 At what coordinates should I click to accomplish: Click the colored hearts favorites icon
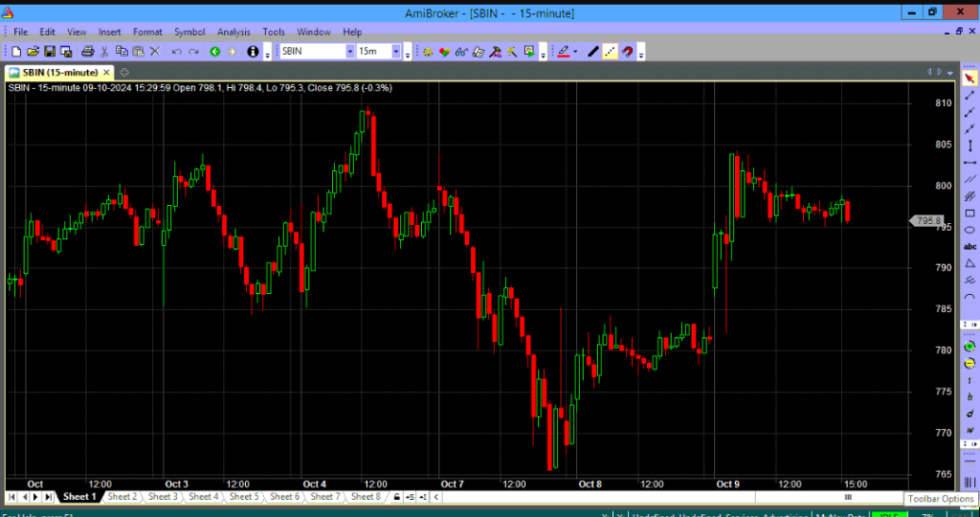coord(444,52)
